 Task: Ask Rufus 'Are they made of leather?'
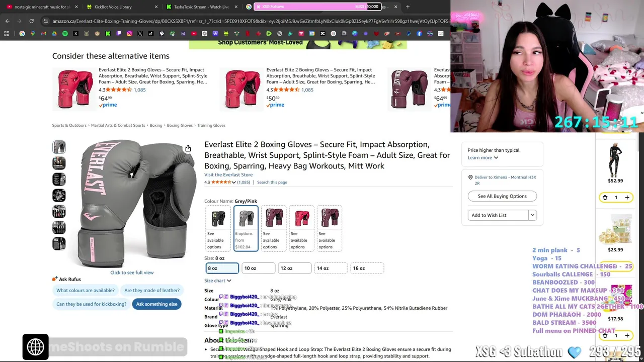tap(152, 290)
